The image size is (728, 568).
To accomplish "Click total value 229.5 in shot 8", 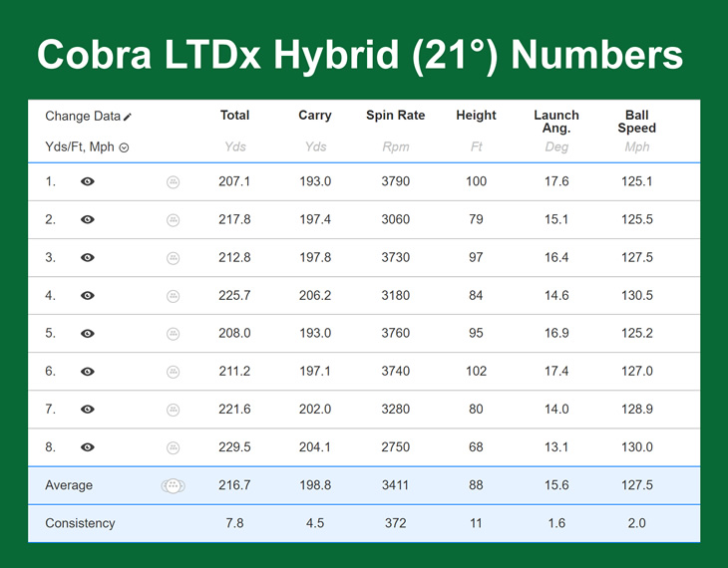I will (x=234, y=447).
